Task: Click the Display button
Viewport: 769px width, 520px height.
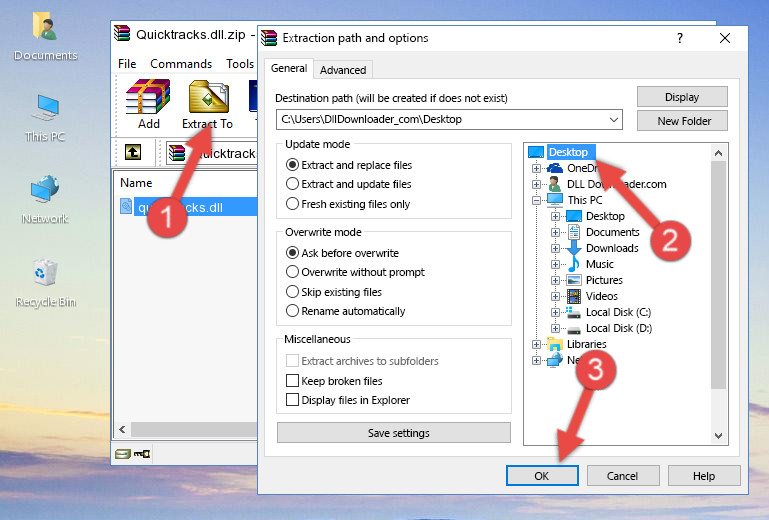Action: point(682,97)
